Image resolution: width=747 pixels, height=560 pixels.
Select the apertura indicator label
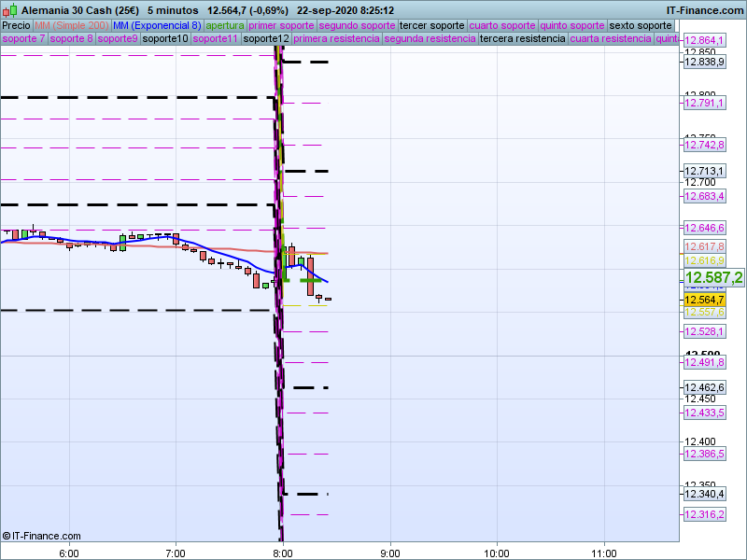(x=225, y=26)
